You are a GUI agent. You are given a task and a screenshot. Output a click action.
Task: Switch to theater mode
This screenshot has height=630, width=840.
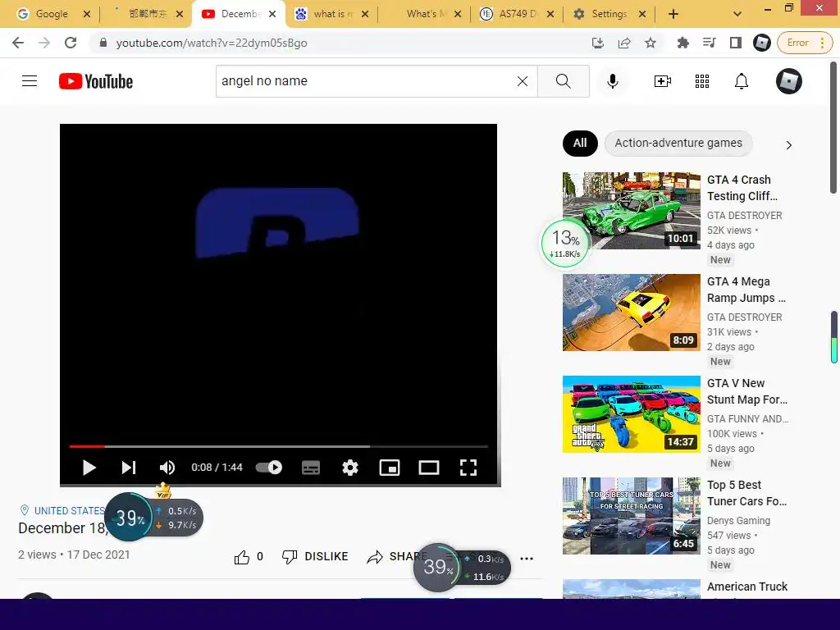tap(428, 468)
